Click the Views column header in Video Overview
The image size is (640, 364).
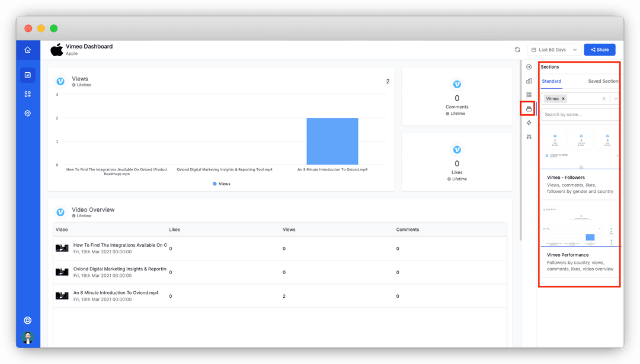(289, 230)
